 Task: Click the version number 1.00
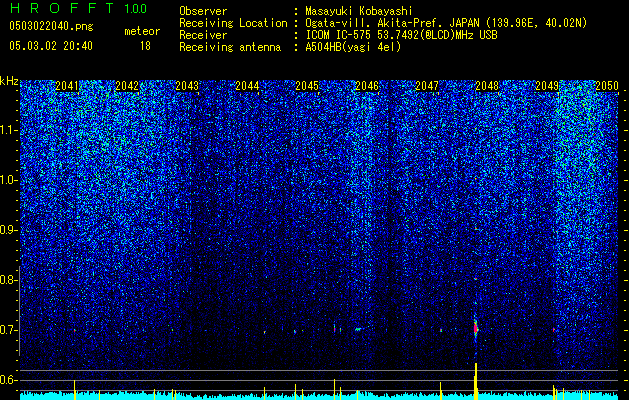tap(136, 9)
